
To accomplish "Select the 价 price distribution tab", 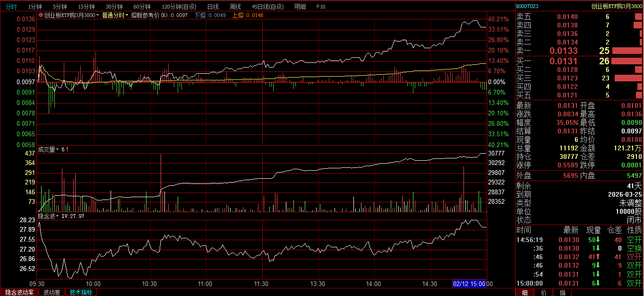I will [543, 293].
